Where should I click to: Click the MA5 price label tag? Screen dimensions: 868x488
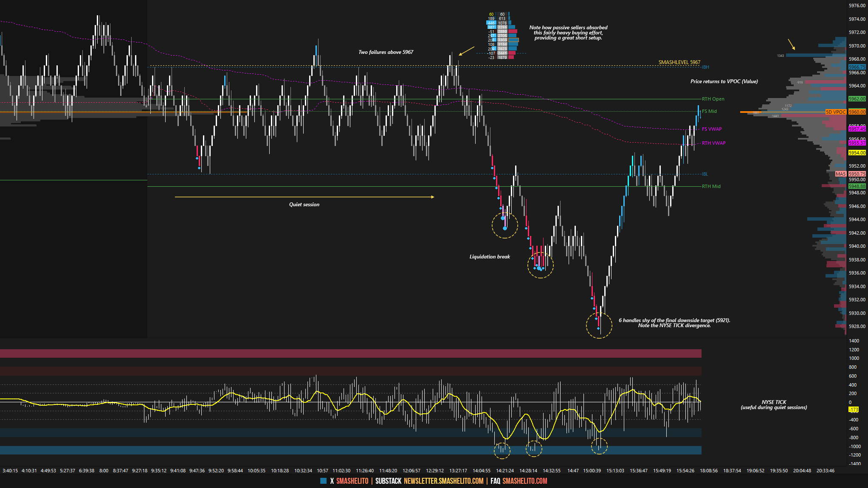[x=840, y=174]
